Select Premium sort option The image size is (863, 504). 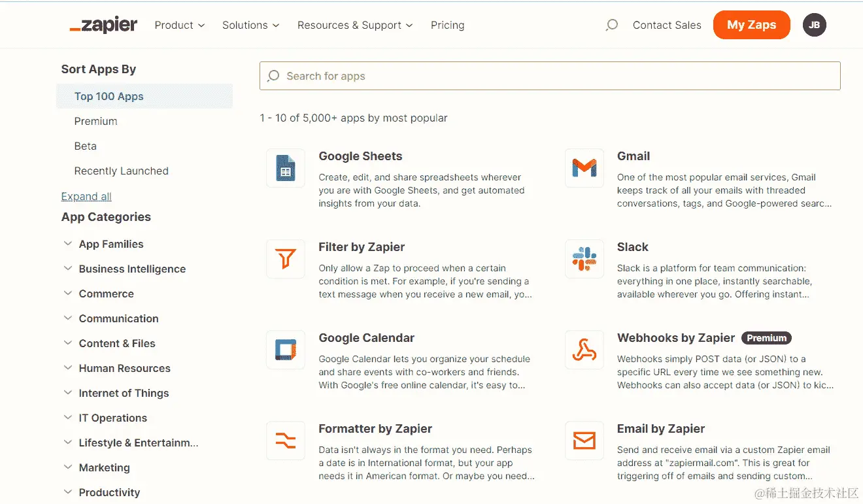[x=96, y=121]
